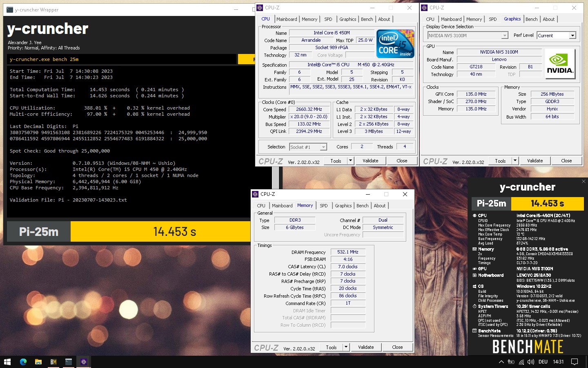Viewport: 588px width, 368px height.
Task: Select SPD tab in Graphics window
Action: tap(492, 19)
